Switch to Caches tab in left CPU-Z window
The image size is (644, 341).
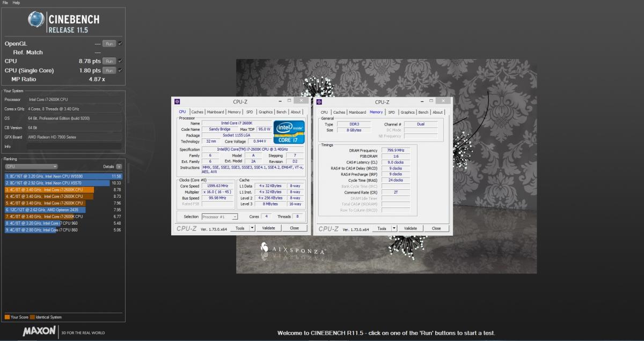[x=197, y=112]
